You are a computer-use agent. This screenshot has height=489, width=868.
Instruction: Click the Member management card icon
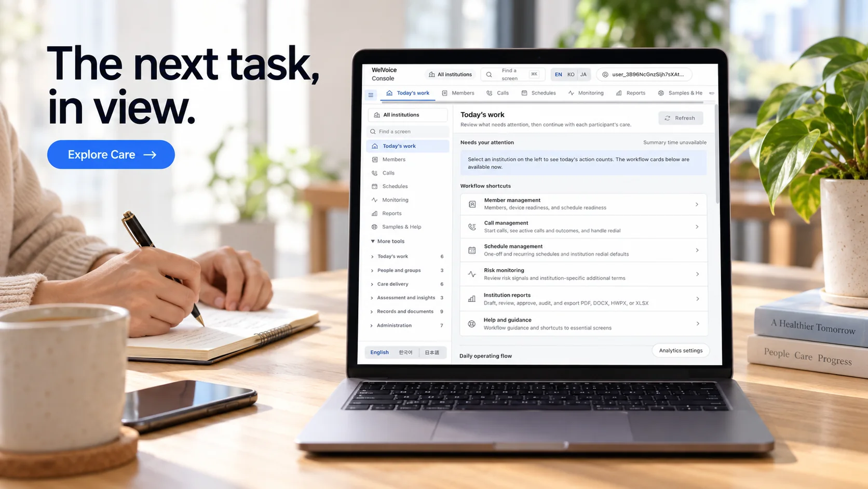pos(472,204)
